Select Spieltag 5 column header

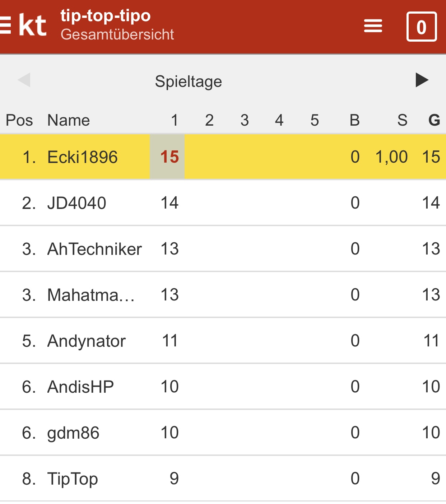(x=315, y=120)
